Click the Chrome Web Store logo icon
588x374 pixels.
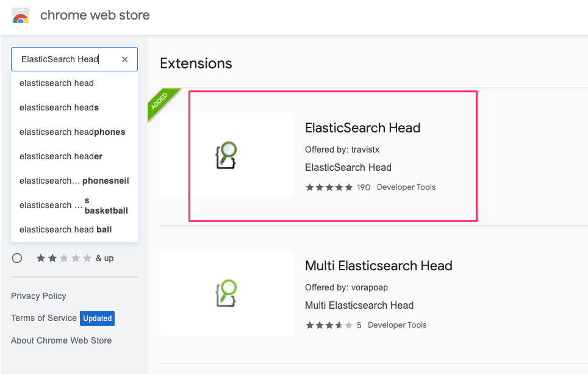[21, 16]
